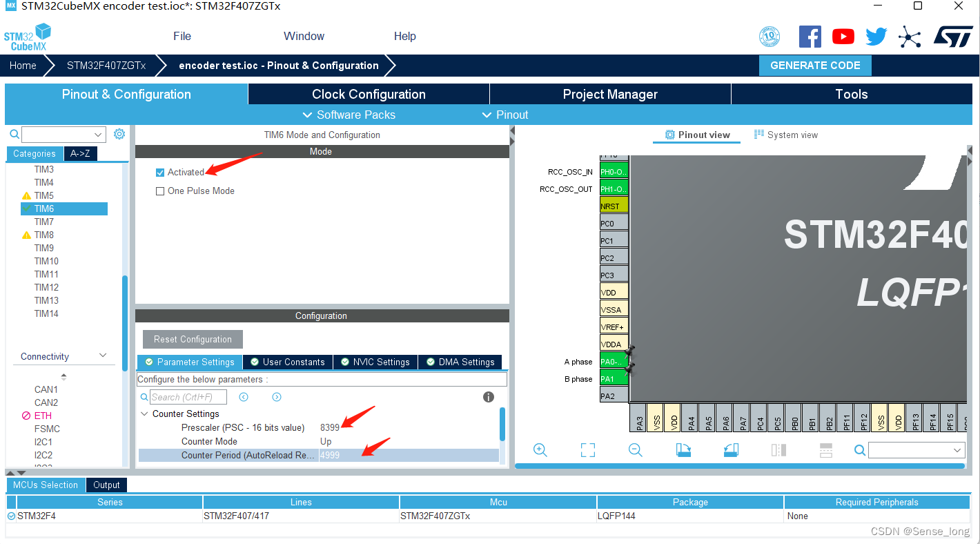
Task: Open the peripheral list settings gear
Action: 119,134
